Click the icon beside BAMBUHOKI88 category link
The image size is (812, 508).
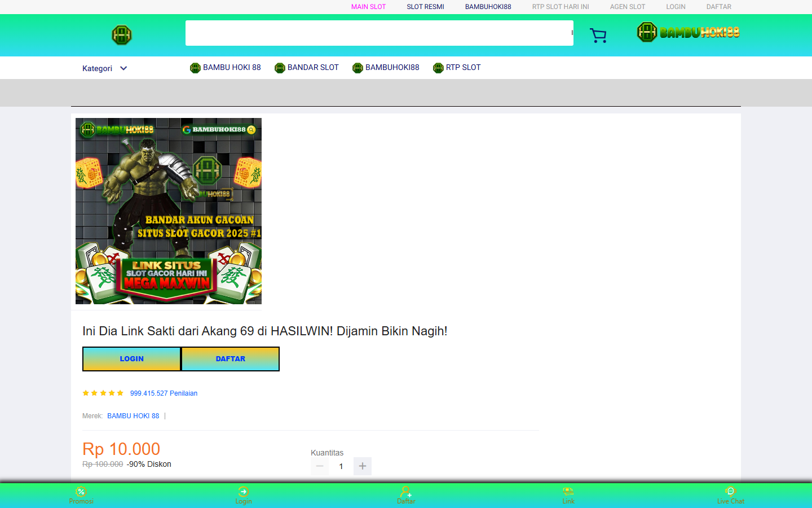(x=358, y=68)
